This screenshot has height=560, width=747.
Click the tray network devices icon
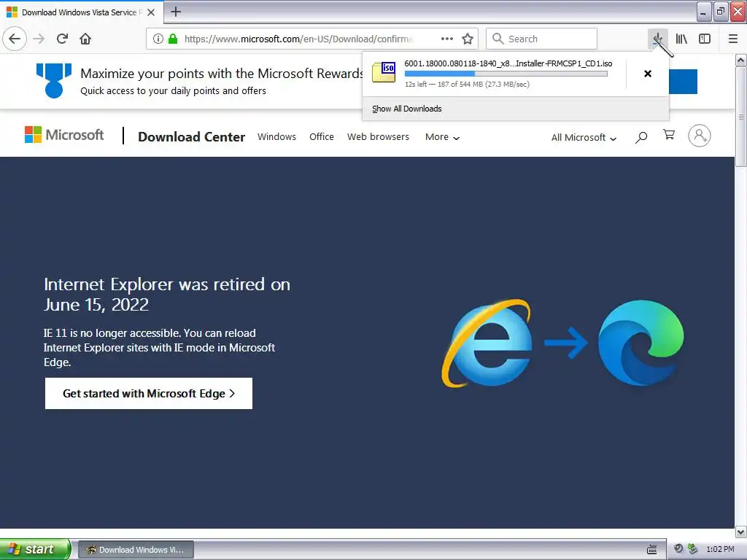[x=693, y=548]
